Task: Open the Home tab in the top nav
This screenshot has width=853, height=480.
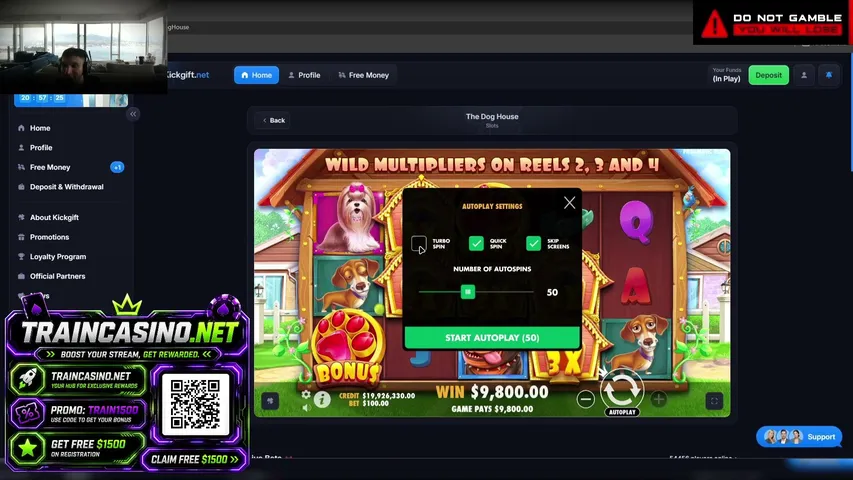Action: tap(256, 75)
